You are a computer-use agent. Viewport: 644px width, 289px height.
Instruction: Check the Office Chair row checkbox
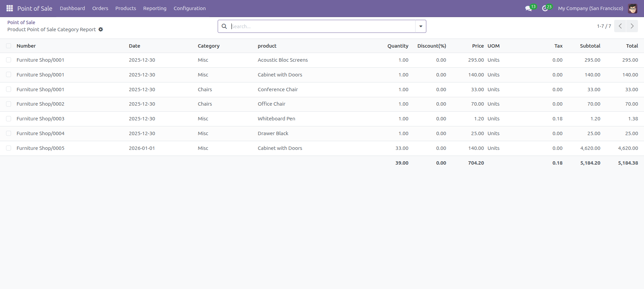click(x=9, y=104)
